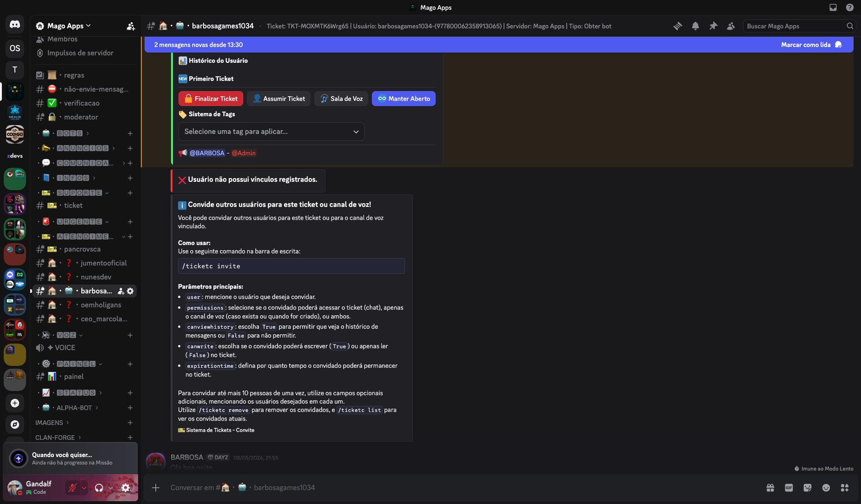
Task: Collapse or expand the BOTS category
Action: (x=69, y=133)
